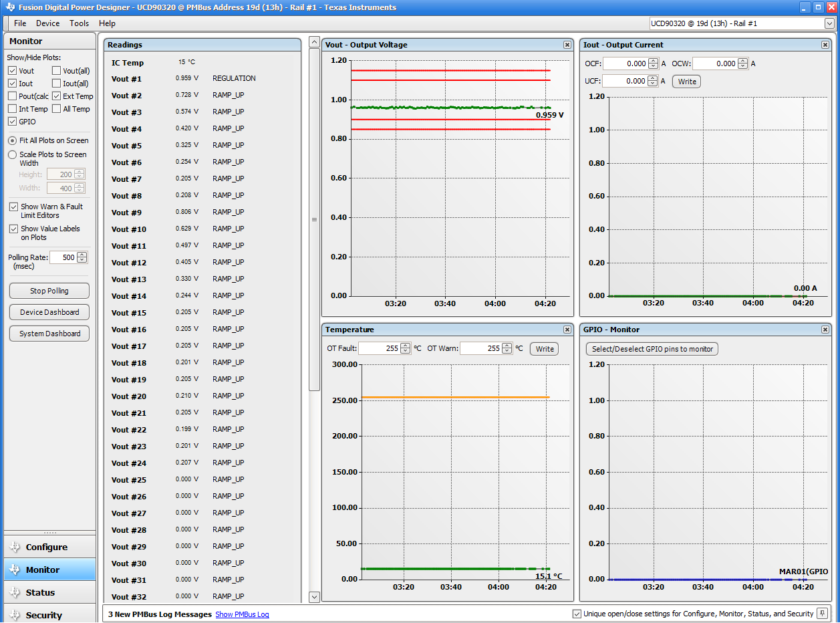840x623 pixels.
Task: Switch to the Status view
Action: click(49, 592)
